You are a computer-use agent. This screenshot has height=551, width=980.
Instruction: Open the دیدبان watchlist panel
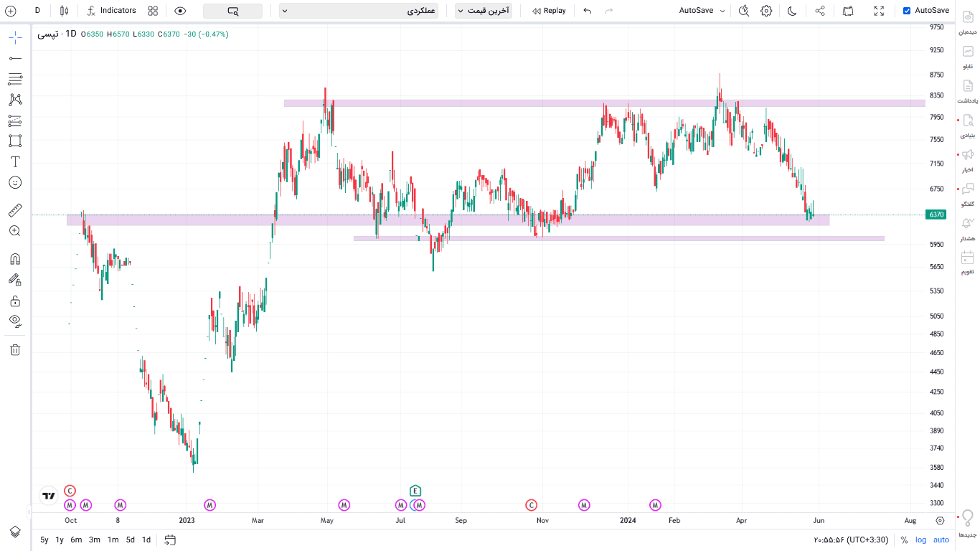pyautogui.click(x=968, y=22)
